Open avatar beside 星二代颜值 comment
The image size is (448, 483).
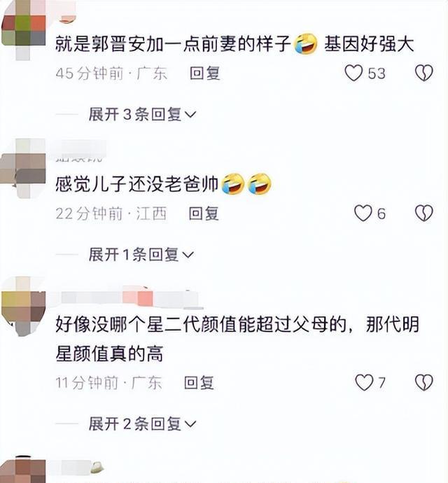[23, 306]
